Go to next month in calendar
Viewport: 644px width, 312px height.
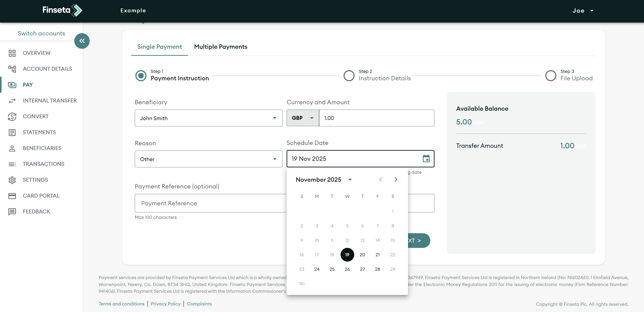click(396, 180)
